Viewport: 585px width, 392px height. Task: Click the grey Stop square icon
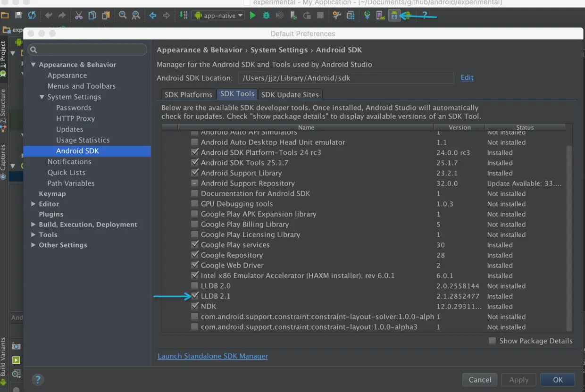[x=320, y=16]
